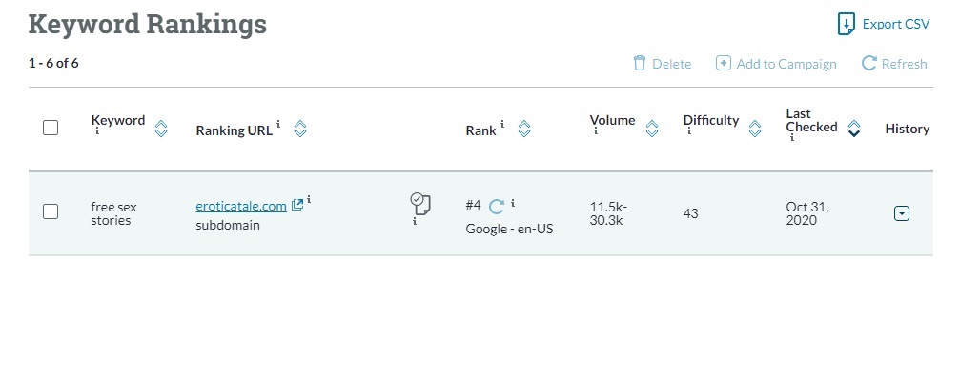Sort rows by Ranking URL arrows

(300, 129)
